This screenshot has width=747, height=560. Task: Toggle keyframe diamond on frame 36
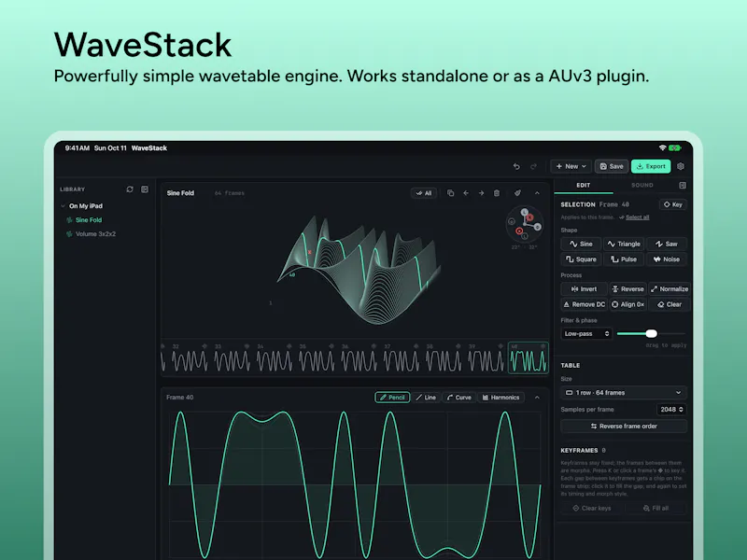click(374, 346)
